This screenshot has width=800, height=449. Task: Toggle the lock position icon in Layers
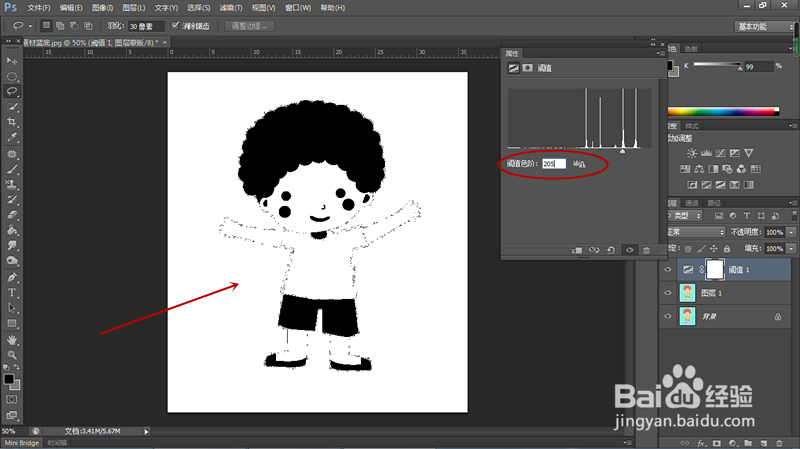pos(714,248)
